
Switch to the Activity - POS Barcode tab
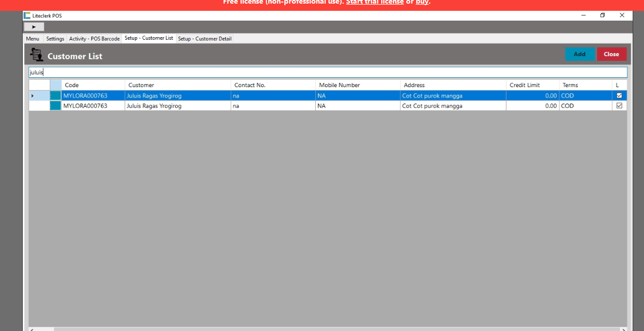94,39
